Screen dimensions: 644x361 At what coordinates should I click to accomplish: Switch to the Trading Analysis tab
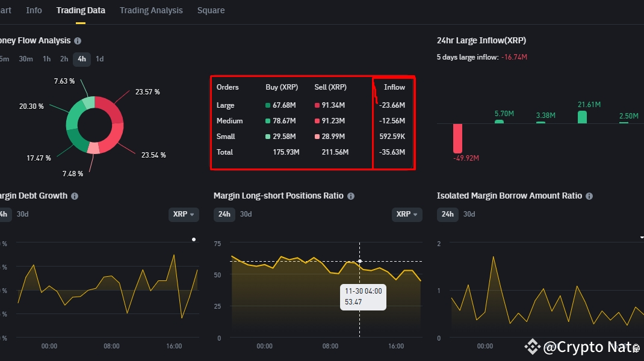click(151, 10)
